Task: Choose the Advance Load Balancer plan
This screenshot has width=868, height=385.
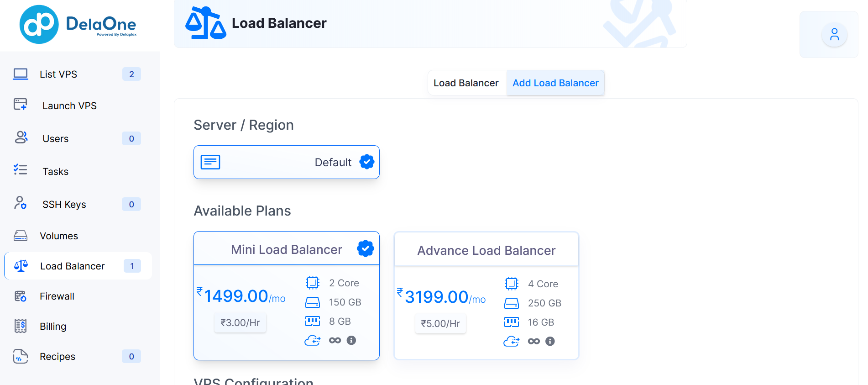Action: click(x=486, y=250)
